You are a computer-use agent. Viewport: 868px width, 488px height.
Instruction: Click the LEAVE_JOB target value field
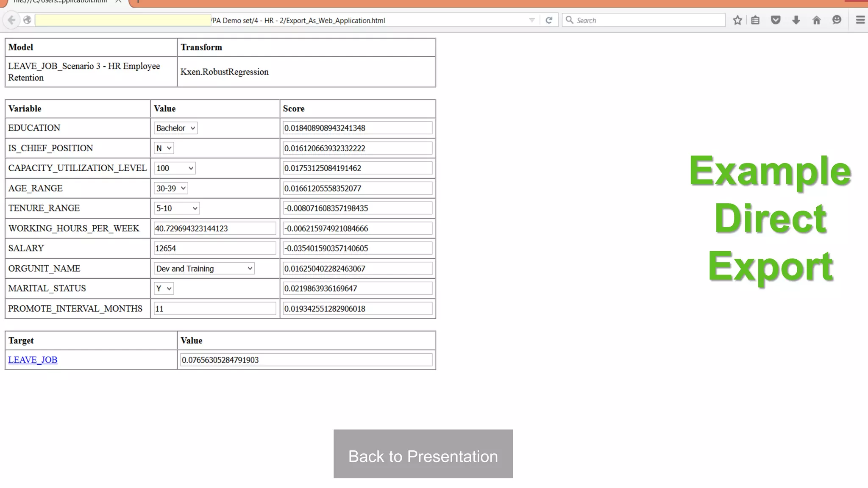[x=306, y=360]
